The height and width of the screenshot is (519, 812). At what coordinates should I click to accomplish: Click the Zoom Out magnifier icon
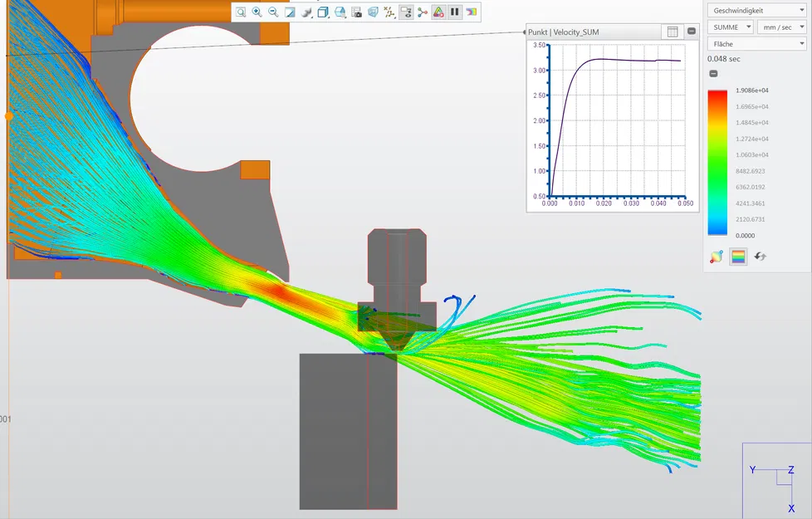273,12
